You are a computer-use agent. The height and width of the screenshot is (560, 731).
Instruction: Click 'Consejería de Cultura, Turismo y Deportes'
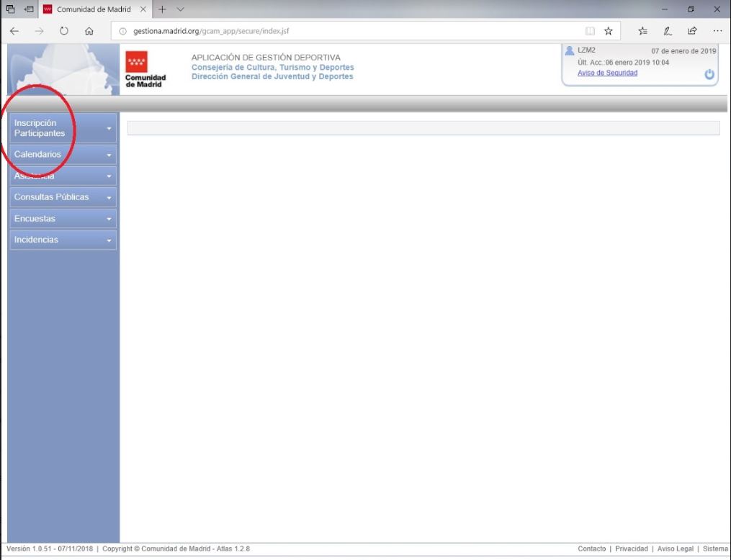pyautogui.click(x=273, y=67)
